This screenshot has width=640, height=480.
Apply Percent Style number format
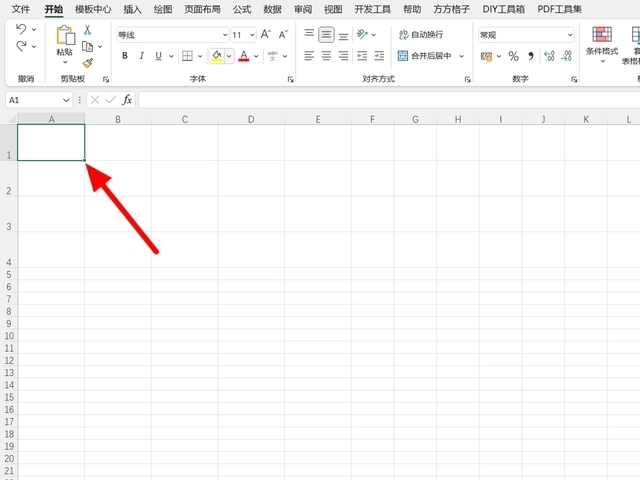513,56
